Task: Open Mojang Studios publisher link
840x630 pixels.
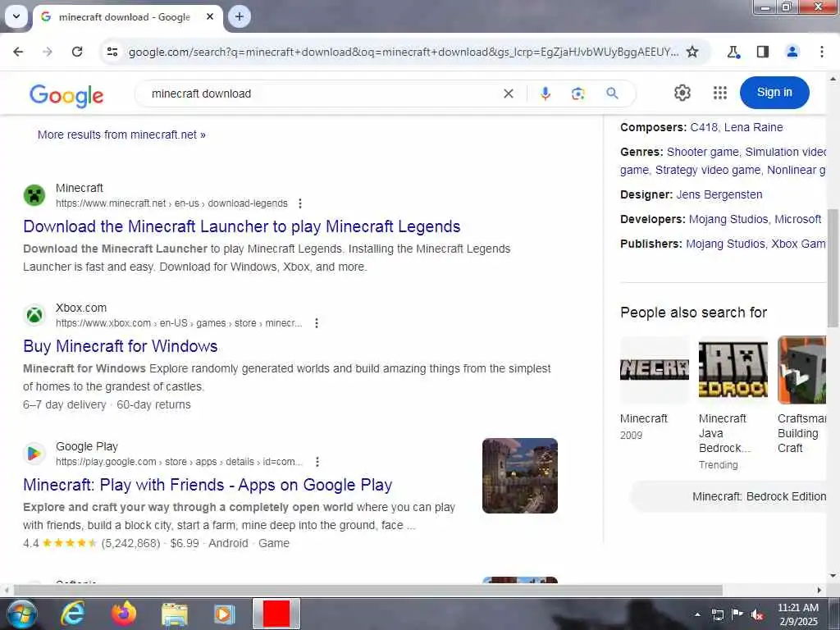Action: click(725, 244)
